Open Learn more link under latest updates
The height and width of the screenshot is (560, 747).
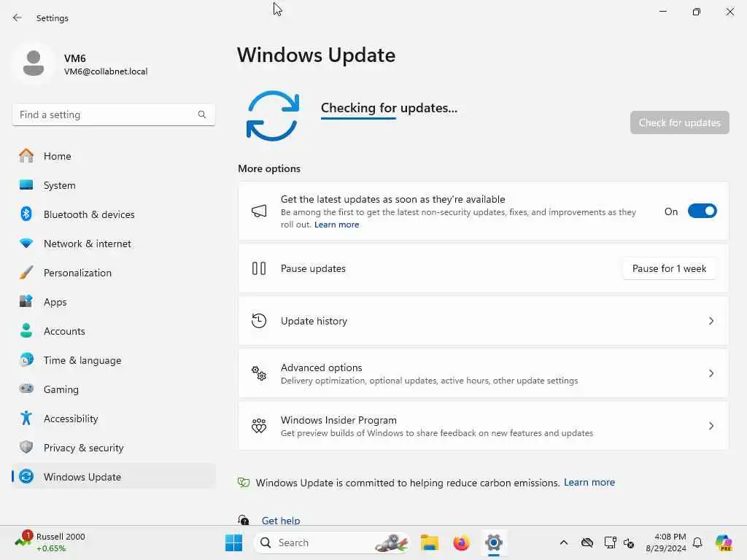[x=336, y=225]
